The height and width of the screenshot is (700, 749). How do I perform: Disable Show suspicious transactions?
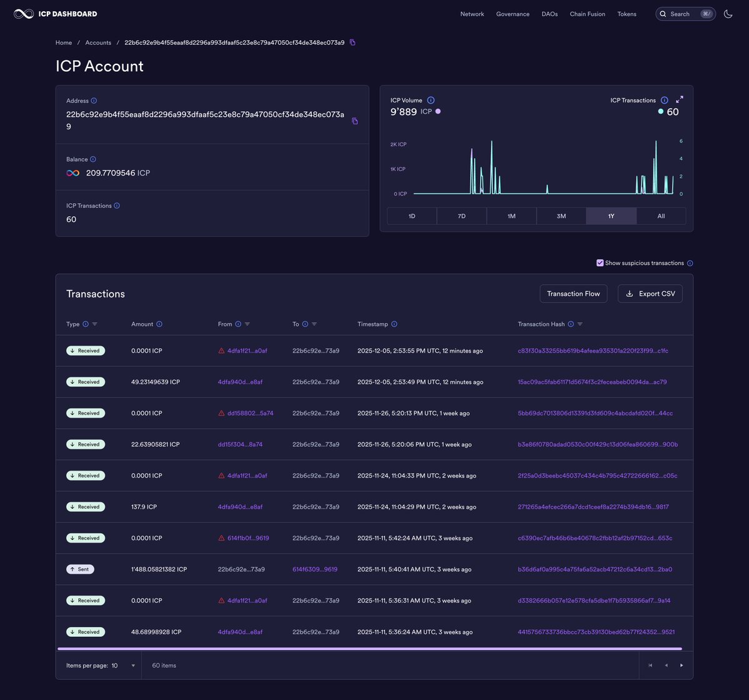600,262
